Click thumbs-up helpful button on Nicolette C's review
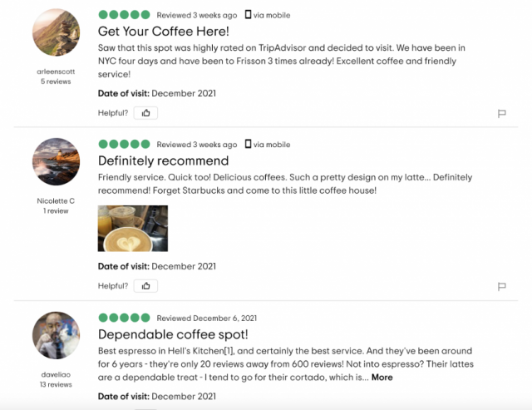Viewport: 532px width, 410px height. click(145, 286)
